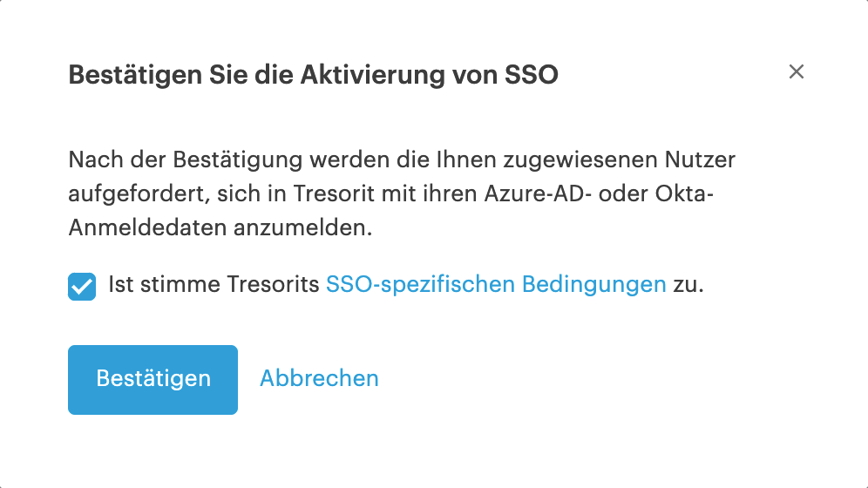Dismiss the dialog using the X icon
Image resolution: width=868 pixels, height=488 pixels.
[796, 71]
